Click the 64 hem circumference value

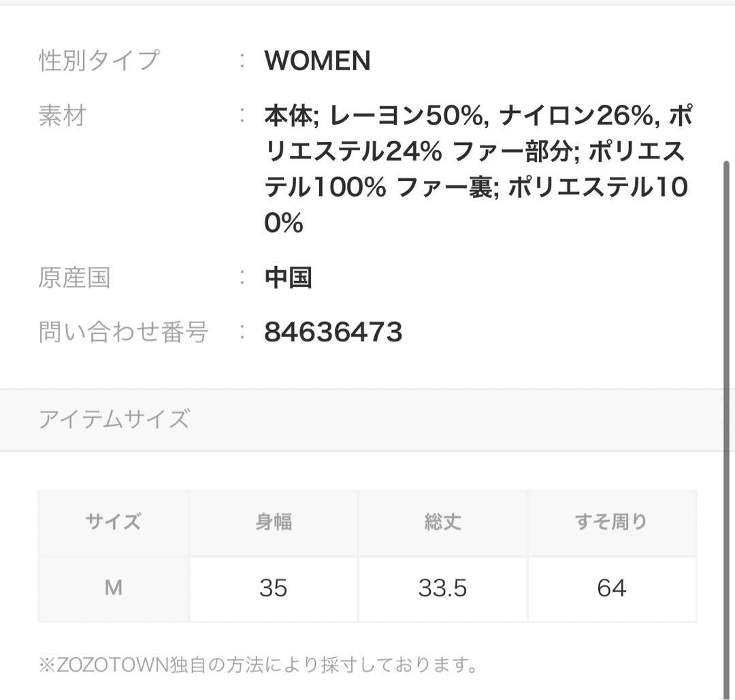pos(611,588)
